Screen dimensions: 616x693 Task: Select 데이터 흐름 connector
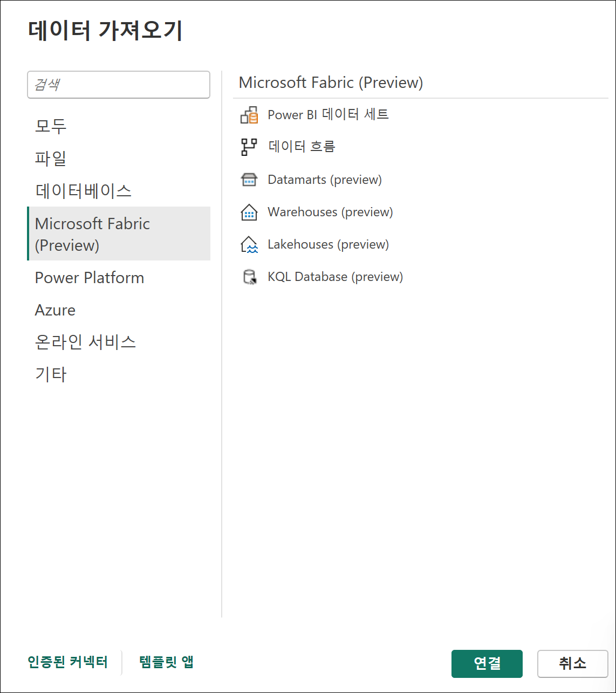tap(302, 147)
